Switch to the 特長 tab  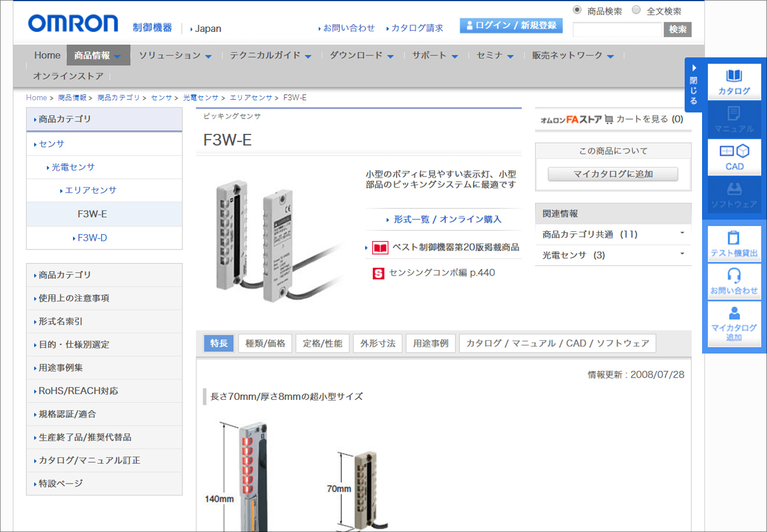(219, 343)
